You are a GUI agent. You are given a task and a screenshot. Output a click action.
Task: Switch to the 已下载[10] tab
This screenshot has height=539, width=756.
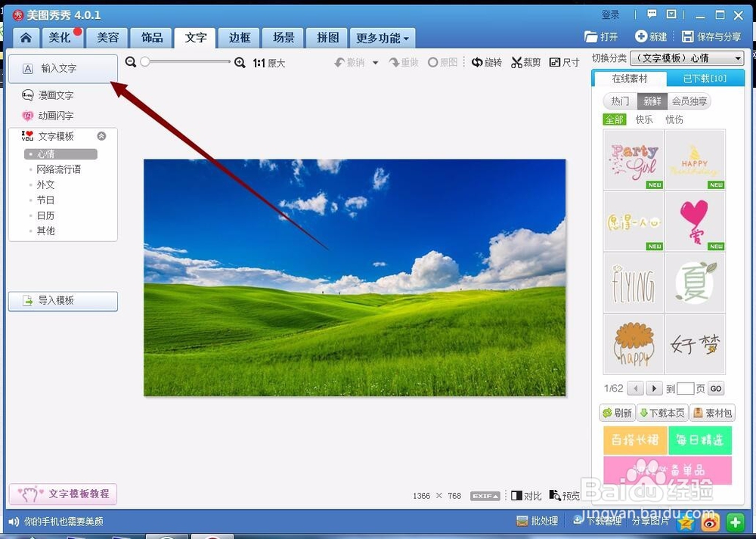coord(705,79)
